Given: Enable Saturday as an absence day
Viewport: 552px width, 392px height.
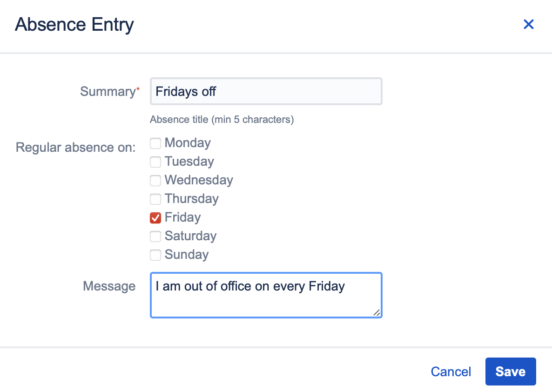Looking at the screenshot, I should click(155, 237).
